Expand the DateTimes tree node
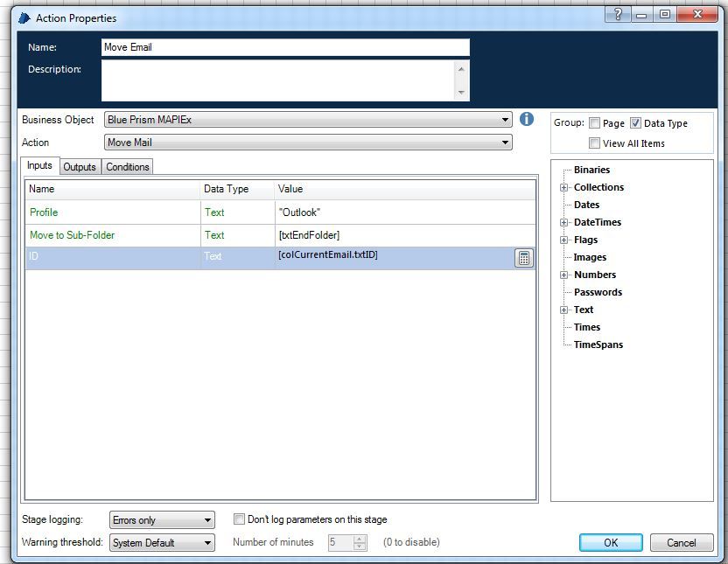 [x=563, y=223]
